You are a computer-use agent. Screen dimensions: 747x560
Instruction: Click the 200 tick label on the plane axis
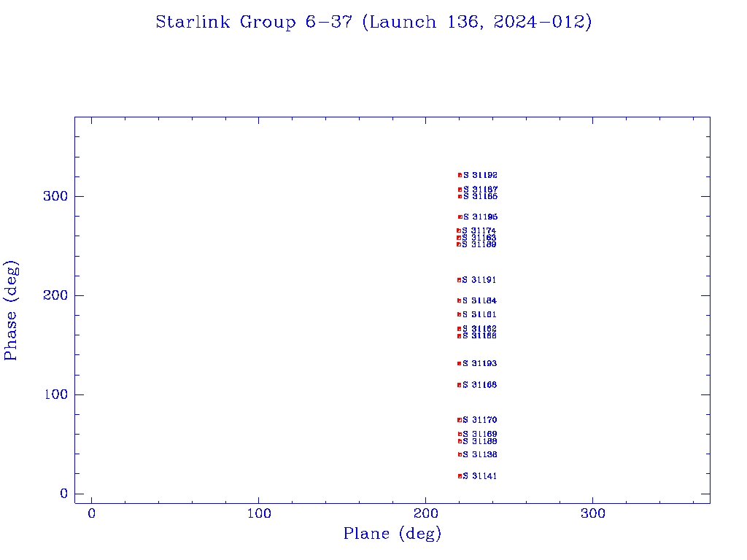pos(426,513)
